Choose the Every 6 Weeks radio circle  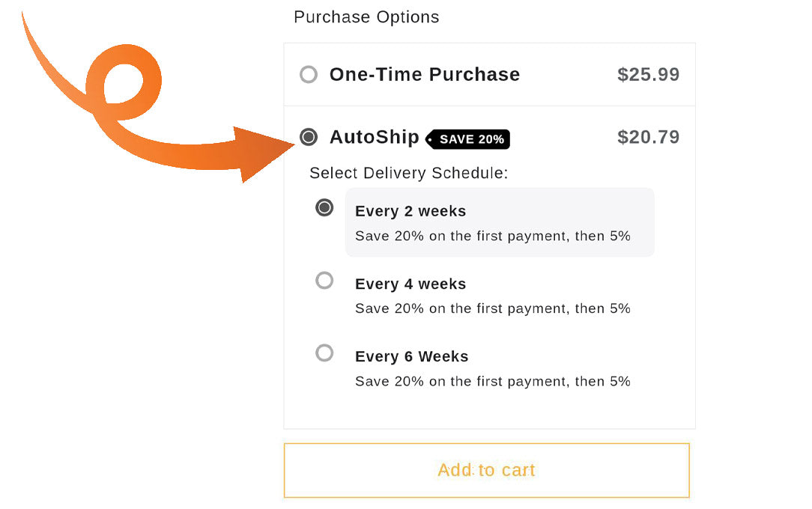pyautogui.click(x=324, y=353)
